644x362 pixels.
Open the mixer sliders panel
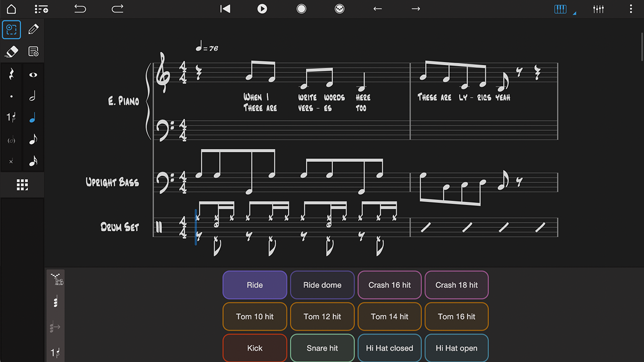point(598,9)
